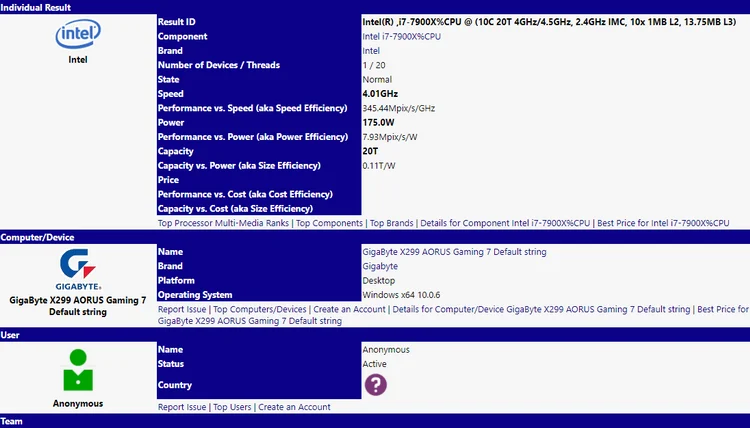This screenshot has height=428, width=750.
Task: Click the Gigabyte logo image
Action: (78, 269)
